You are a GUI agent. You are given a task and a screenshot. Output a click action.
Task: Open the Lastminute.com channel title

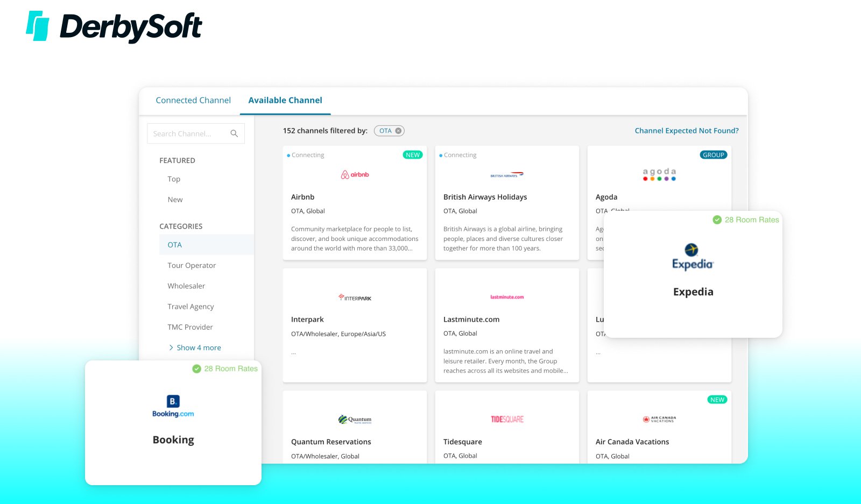point(471,320)
